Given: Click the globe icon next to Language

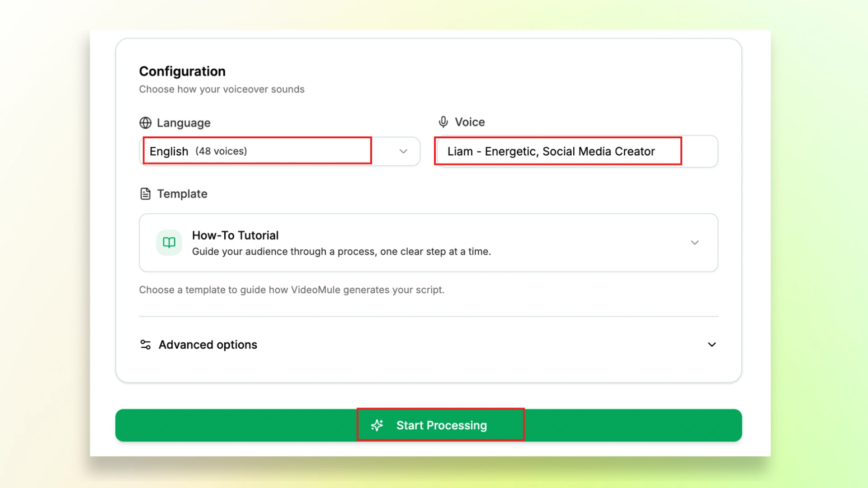Looking at the screenshot, I should (x=145, y=122).
